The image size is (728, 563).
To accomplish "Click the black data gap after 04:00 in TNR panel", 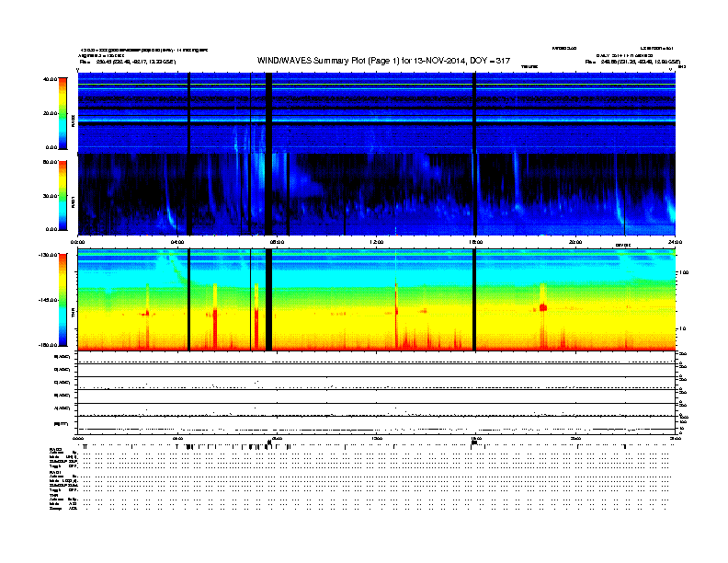I will pos(188,300).
